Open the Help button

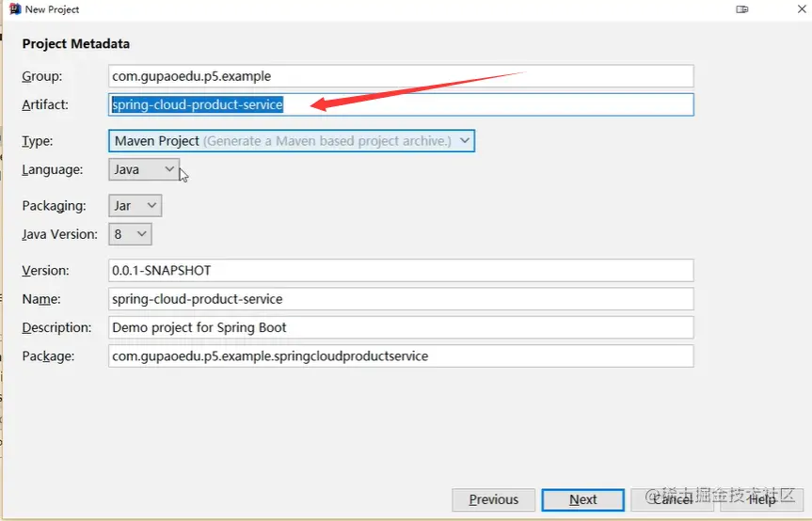[762, 499]
